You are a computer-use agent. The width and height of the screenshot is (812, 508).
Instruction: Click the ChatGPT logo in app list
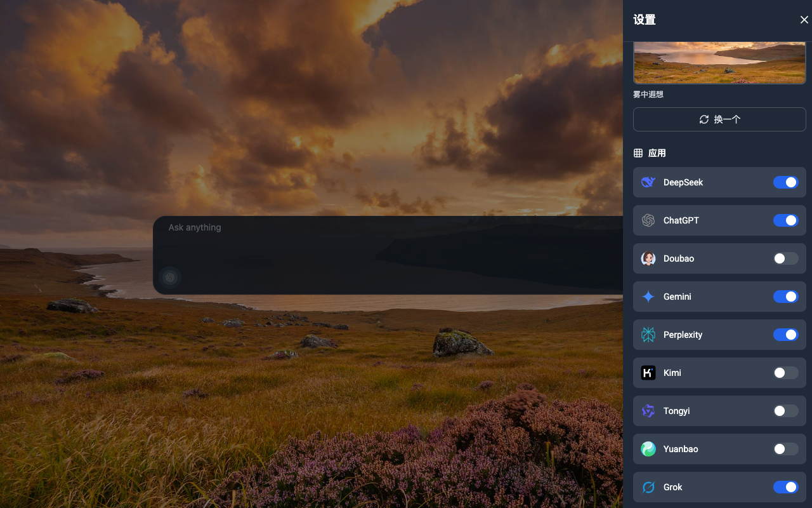648,220
